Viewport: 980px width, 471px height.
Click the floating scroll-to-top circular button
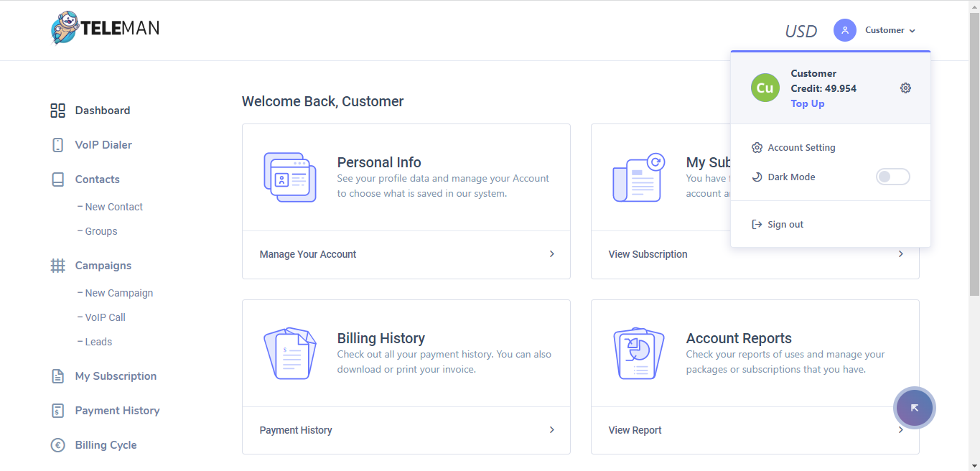tap(914, 408)
